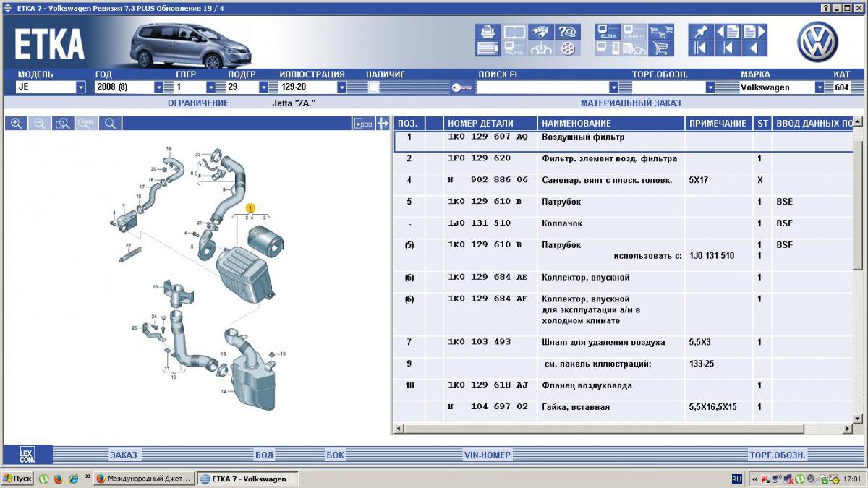Click the Volkswagen logo
Viewport: 868px width, 488px height.
(817, 42)
